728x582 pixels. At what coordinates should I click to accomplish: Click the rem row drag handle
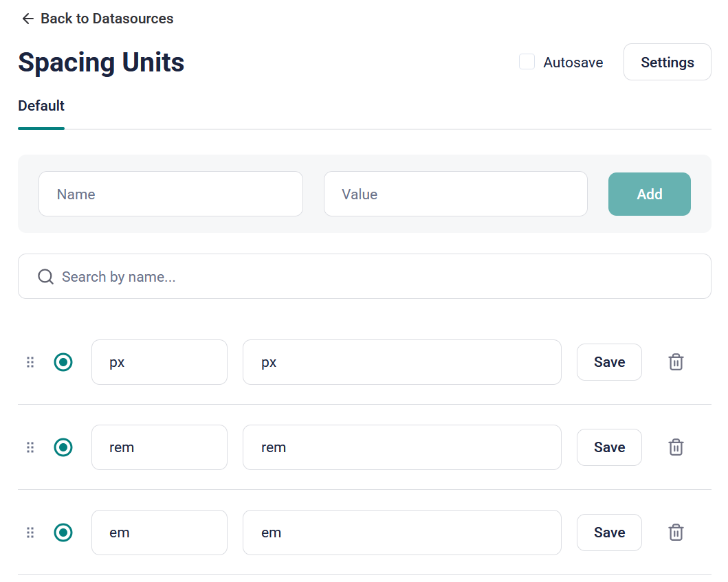(x=30, y=447)
